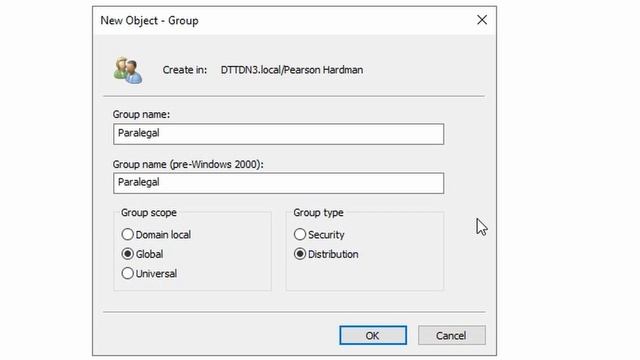Image resolution: width=640 pixels, height=360 pixels.
Task: Cancel the New Object dialog
Action: pyautogui.click(x=451, y=336)
